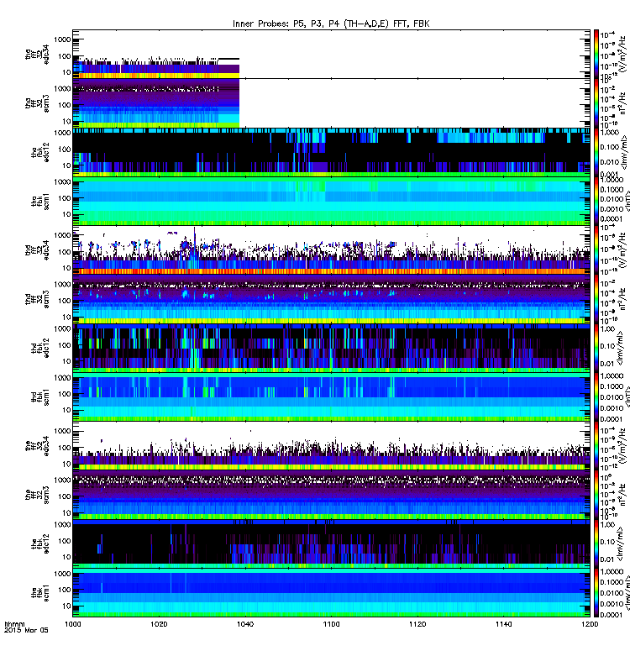Click the color bar of thd fff edc34 panel

tap(596, 249)
